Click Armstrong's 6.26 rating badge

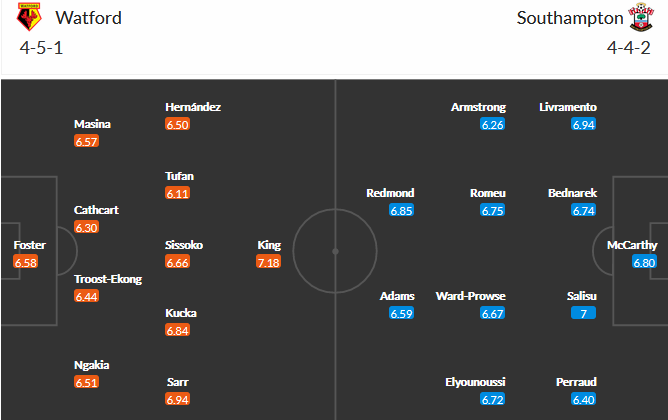(x=493, y=124)
